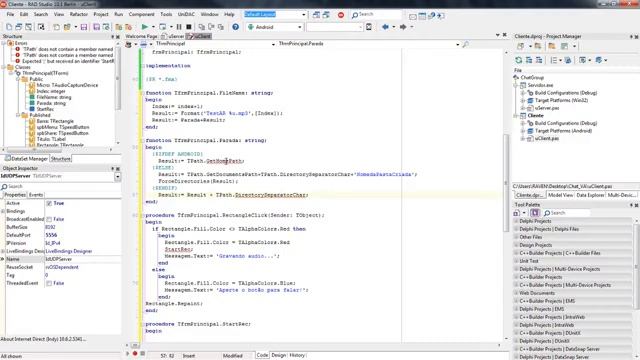Click the device phone icon next to empty combo
640x360 pixels.
pos(369,27)
